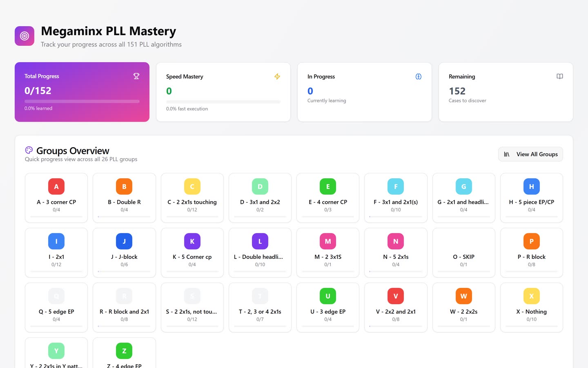Click the palette icon beside Groups Overview heading
The height and width of the screenshot is (368, 588).
point(29,150)
